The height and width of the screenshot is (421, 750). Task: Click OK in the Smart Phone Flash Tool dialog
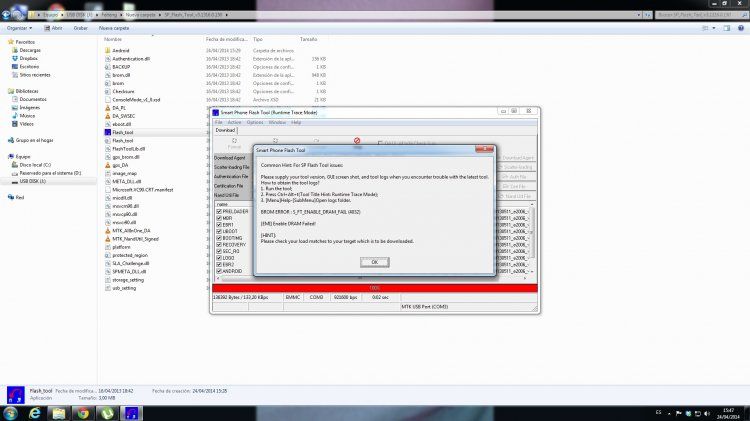[x=375, y=262]
